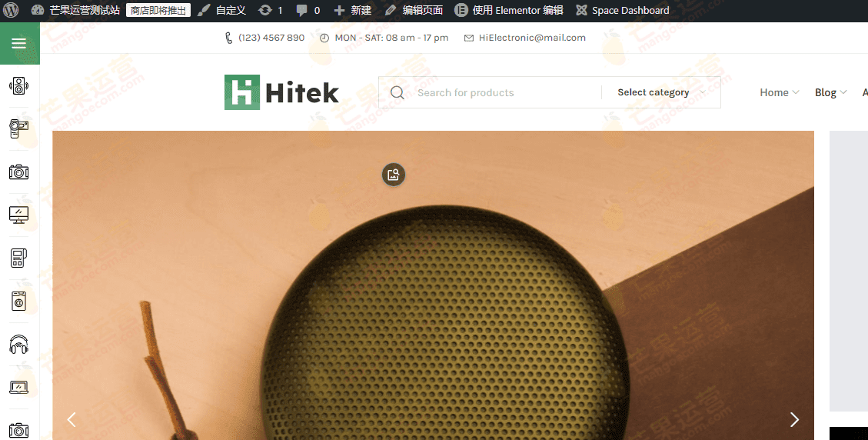The image size is (868, 440).
Task: Click the photo camera icon below the camcorder
Action: click(x=18, y=172)
